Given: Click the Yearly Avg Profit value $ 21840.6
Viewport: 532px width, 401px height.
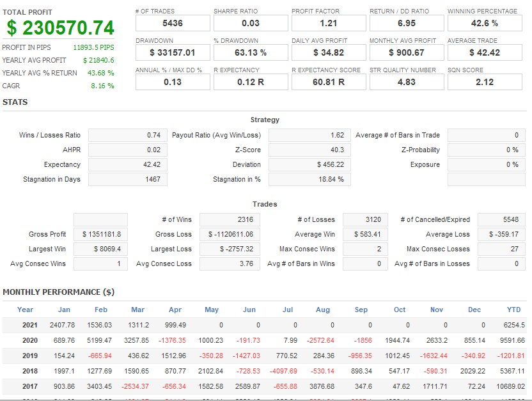Looking at the screenshot, I should (98, 60).
